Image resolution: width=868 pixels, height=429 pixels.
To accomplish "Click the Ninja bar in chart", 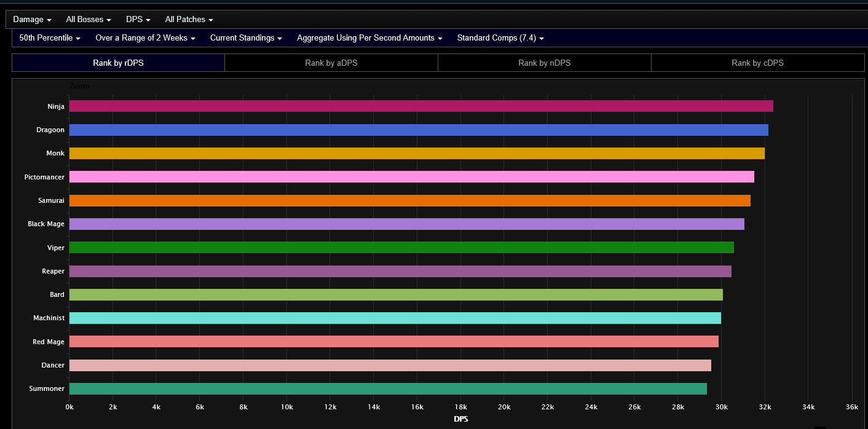I will 421,106.
